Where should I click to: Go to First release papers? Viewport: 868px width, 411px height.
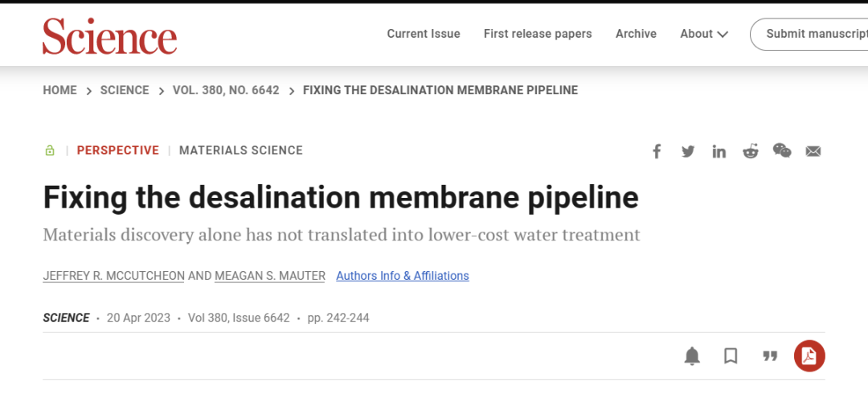[x=538, y=34]
